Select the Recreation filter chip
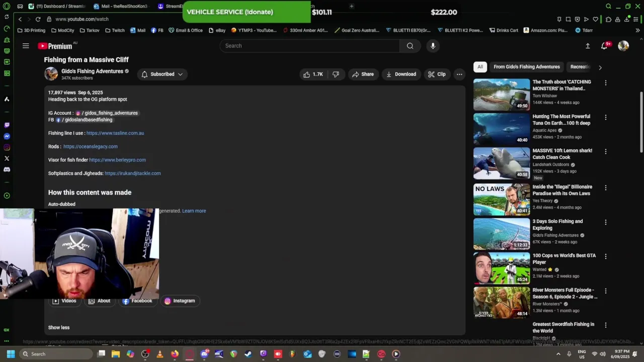644x362 pixels. pyautogui.click(x=580, y=67)
